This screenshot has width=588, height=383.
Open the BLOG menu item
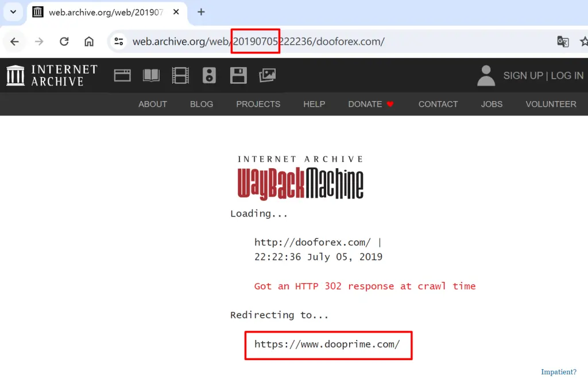point(202,105)
